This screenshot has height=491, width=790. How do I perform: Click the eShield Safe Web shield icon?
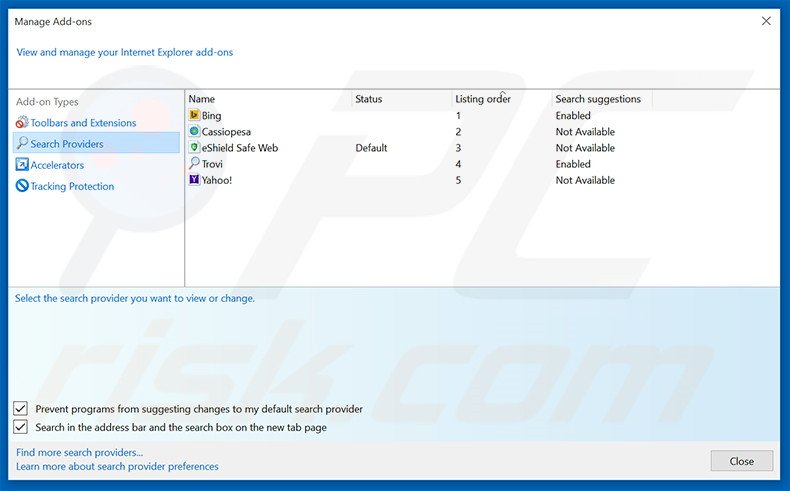pyautogui.click(x=194, y=148)
